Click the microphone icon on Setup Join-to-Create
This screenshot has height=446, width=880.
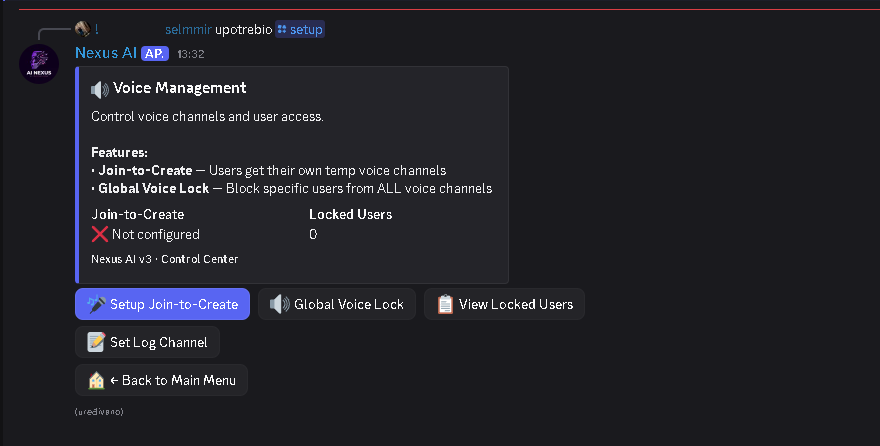pyautogui.click(x=96, y=304)
